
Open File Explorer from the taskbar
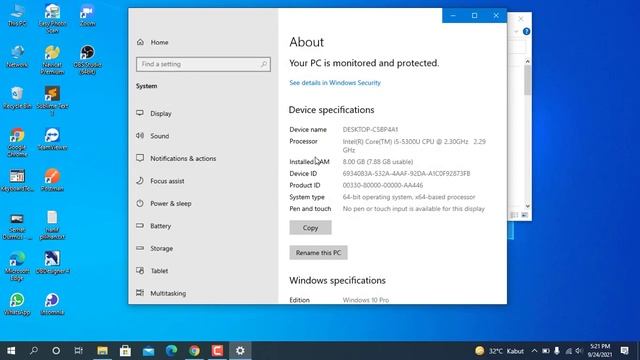[x=102, y=351]
